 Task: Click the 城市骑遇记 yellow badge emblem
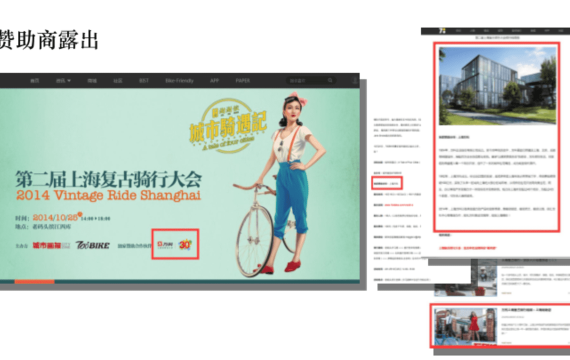click(228, 127)
